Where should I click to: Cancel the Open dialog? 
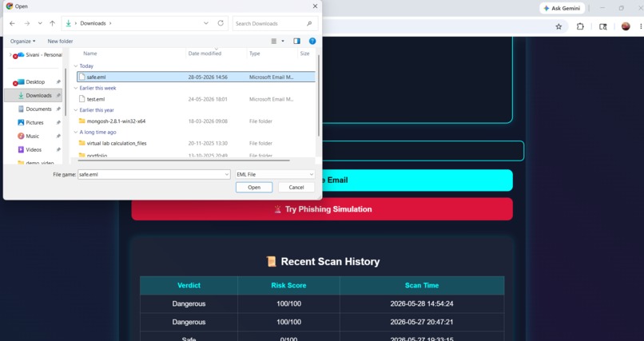tap(296, 187)
